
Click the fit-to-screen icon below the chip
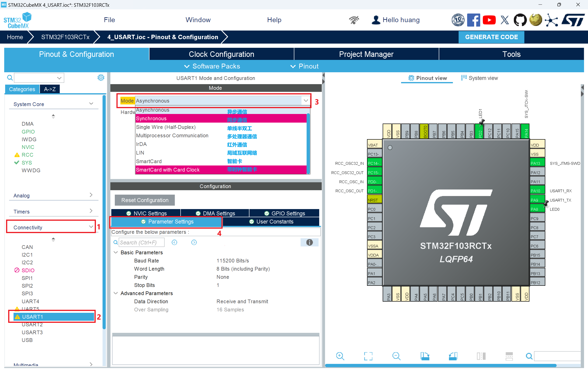368,356
